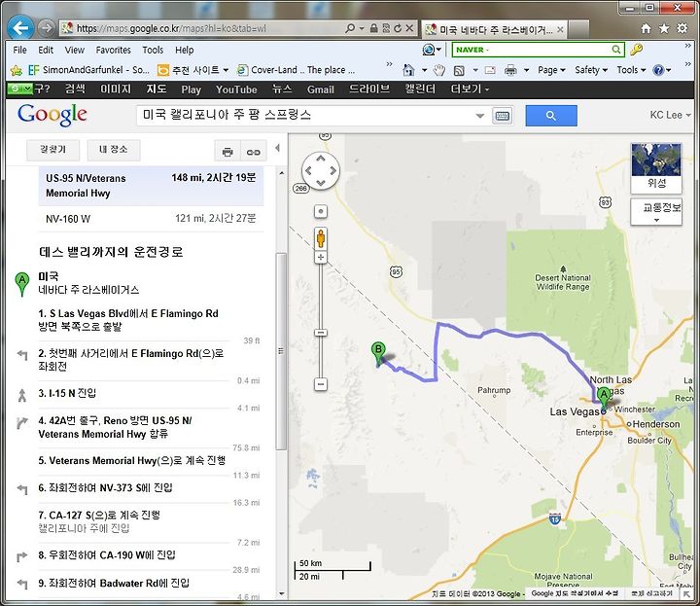The height and width of the screenshot is (606, 700).
Task: Click green marker B on the map
Action: pos(378,354)
